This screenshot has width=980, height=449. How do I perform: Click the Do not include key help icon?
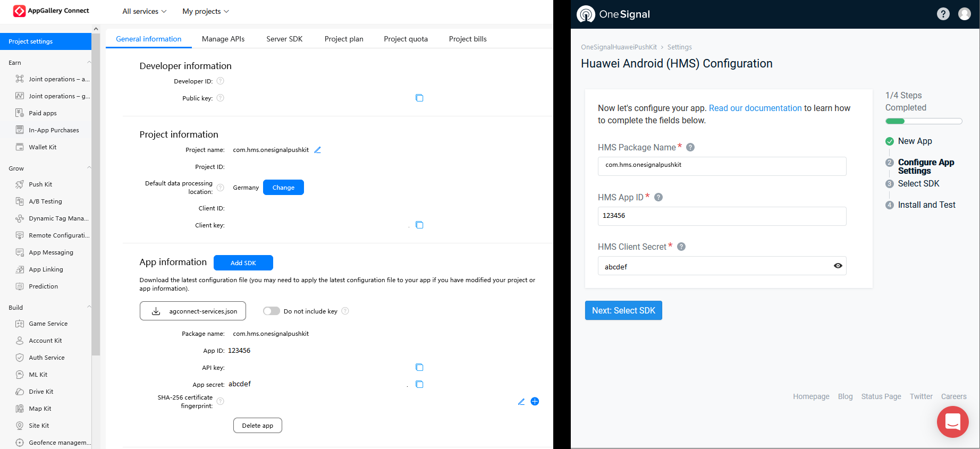click(345, 311)
